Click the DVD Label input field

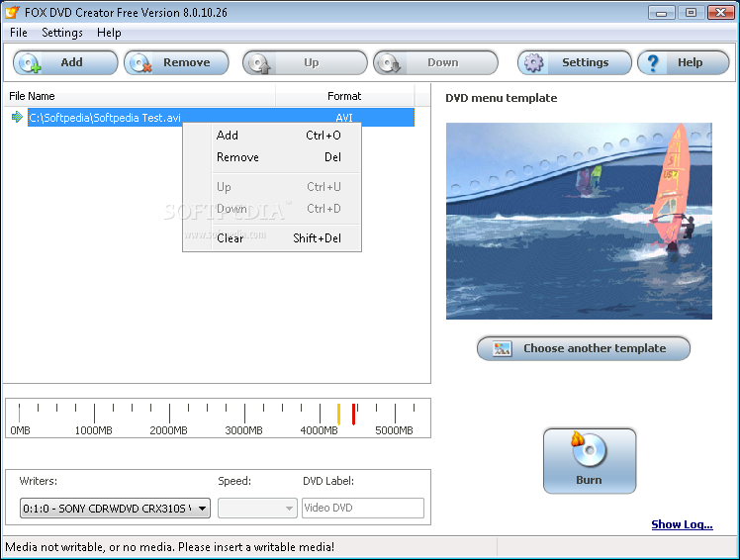(x=363, y=509)
